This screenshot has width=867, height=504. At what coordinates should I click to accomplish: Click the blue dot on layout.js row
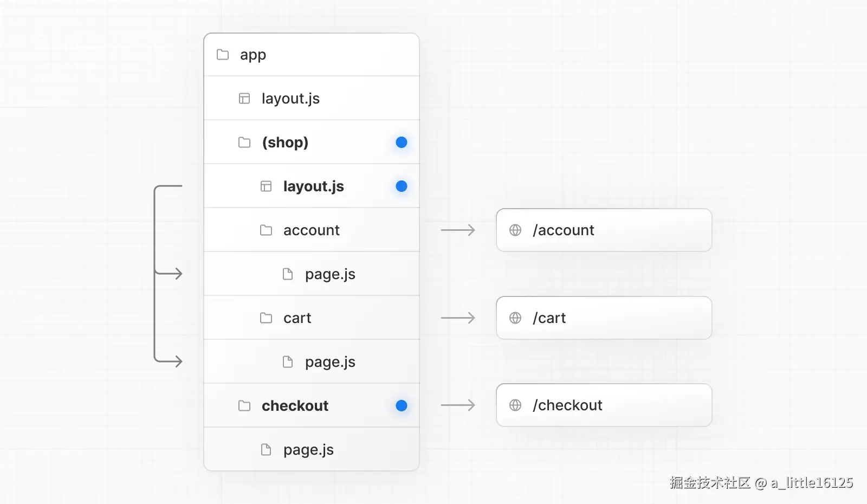pos(402,186)
